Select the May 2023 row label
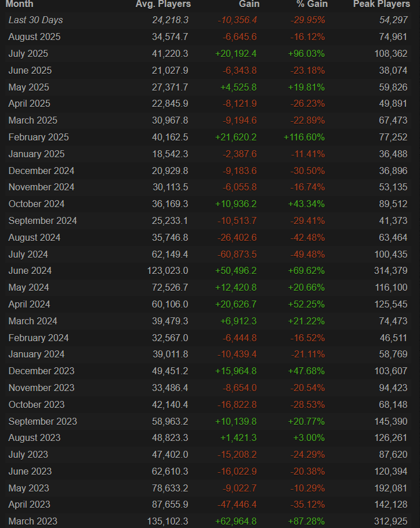Viewport: 420px width, 528px height. tap(28, 488)
